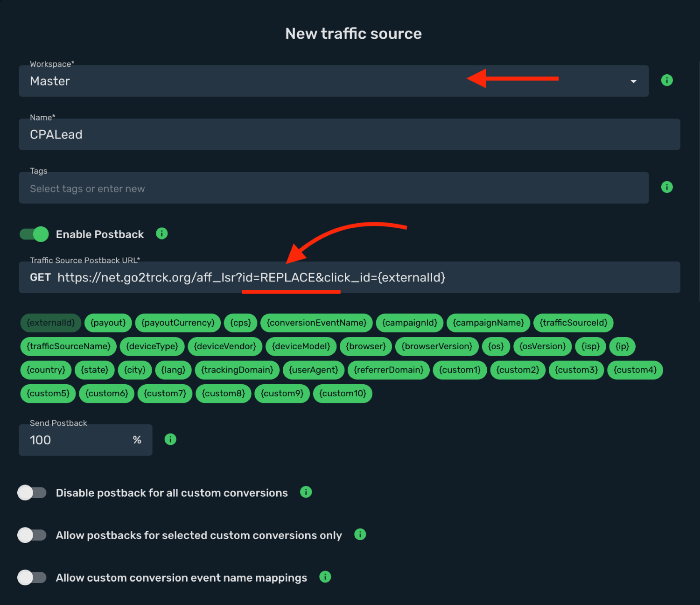The height and width of the screenshot is (605, 700).
Task: Add the {custom10} token
Action: pos(343,394)
